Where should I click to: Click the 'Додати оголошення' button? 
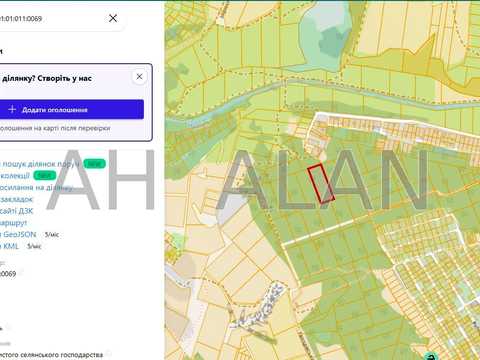71,109
